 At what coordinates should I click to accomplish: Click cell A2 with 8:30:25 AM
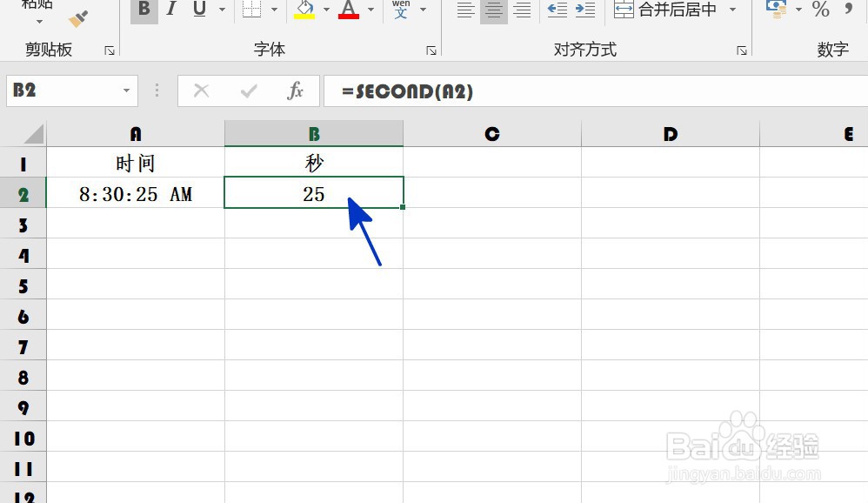coord(136,193)
